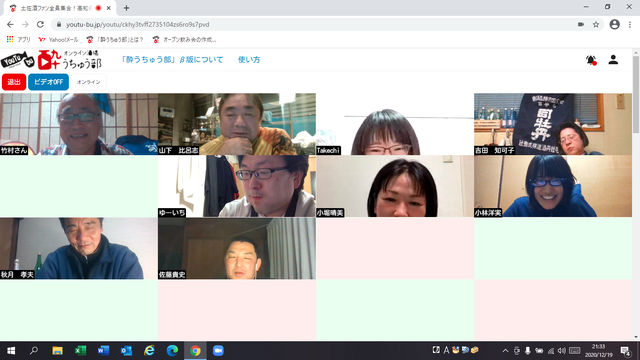The width and height of the screenshot is (640, 360).
Task: Open File Explorer from the taskbar
Action: (x=57, y=351)
